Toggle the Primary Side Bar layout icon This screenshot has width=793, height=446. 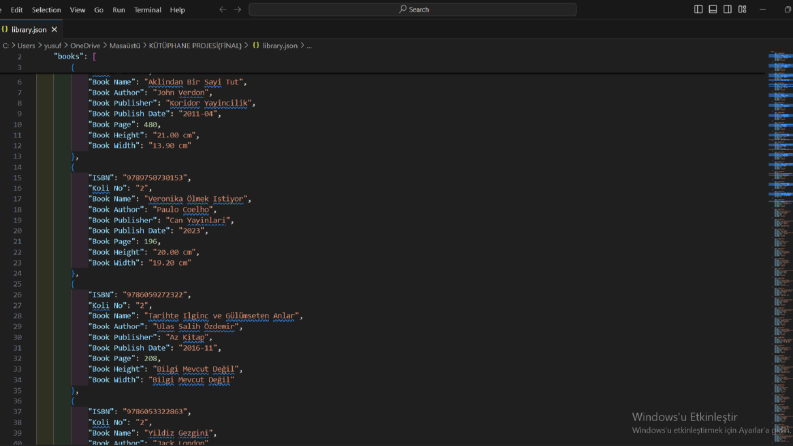[x=698, y=10]
